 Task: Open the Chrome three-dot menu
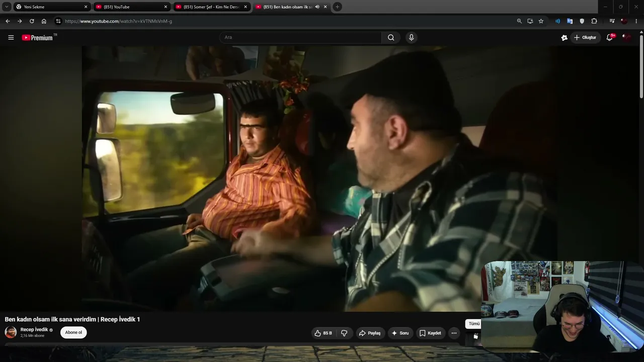(x=636, y=21)
